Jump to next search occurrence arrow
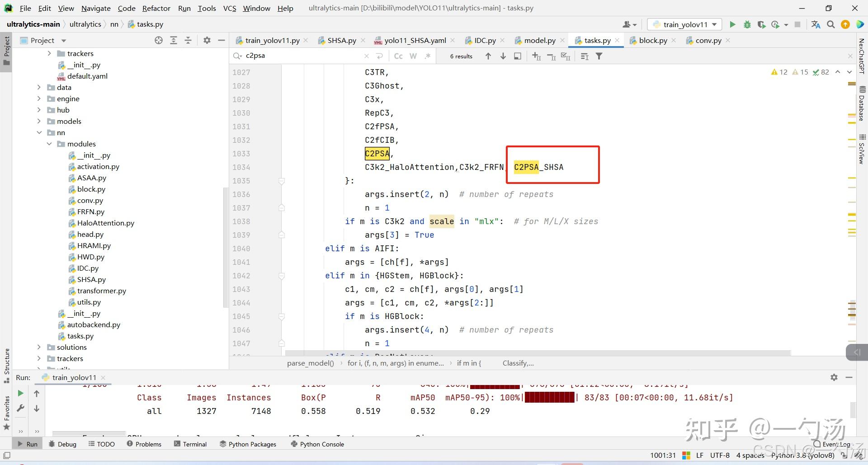868x465 pixels. pyautogui.click(x=503, y=56)
